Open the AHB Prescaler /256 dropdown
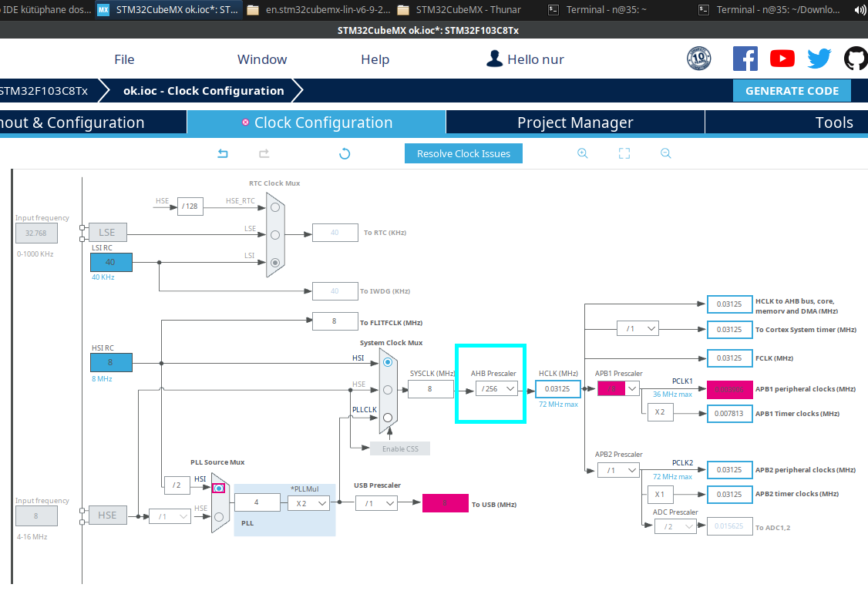 click(x=496, y=389)
